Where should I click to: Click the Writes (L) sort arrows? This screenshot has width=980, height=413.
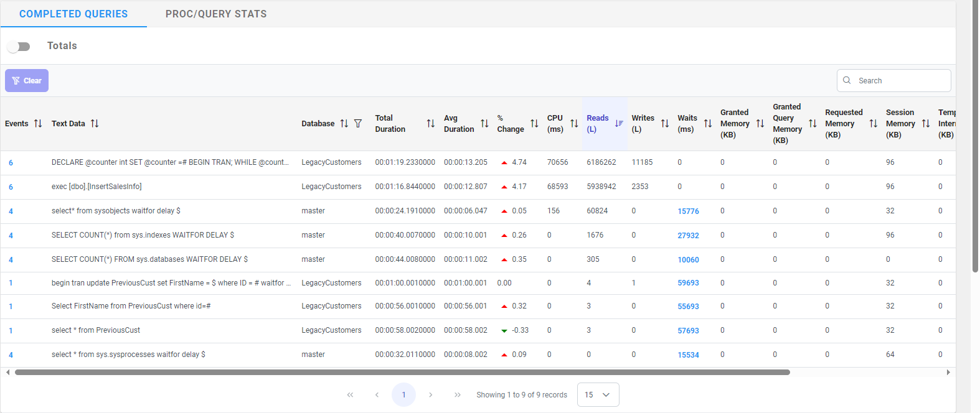point(665,123)
